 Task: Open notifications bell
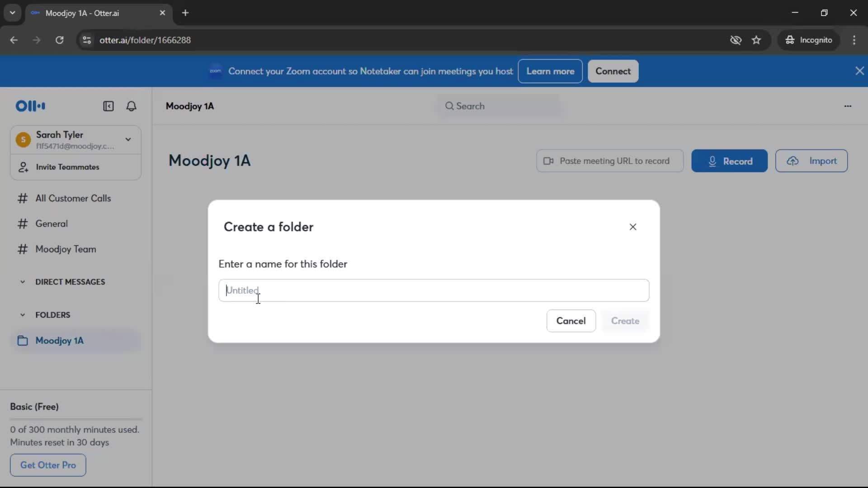pyautogui.click(x=131, y=106)
